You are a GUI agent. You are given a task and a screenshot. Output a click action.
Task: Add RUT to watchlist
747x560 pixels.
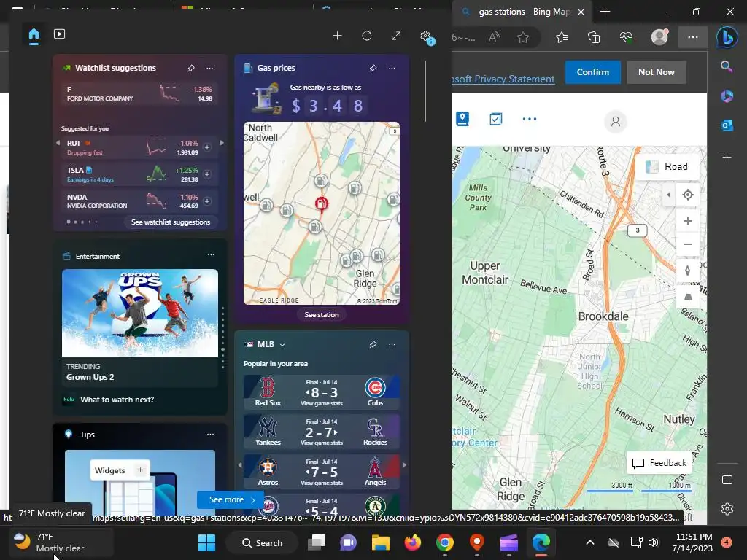207,147
